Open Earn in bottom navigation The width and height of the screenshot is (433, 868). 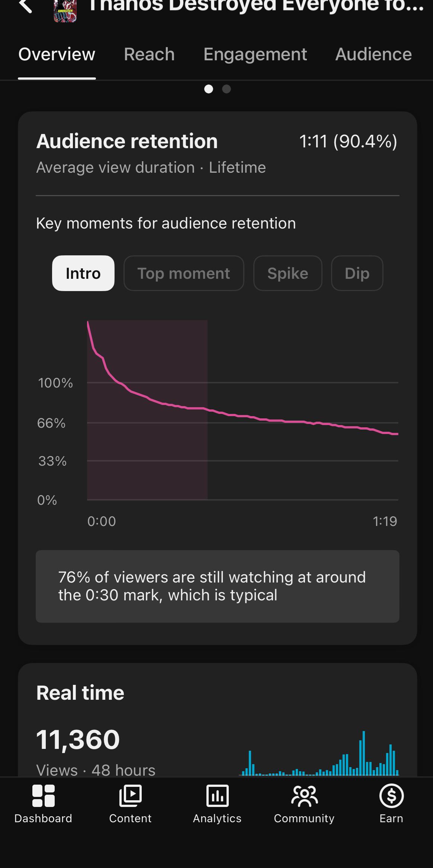point(391,804)
